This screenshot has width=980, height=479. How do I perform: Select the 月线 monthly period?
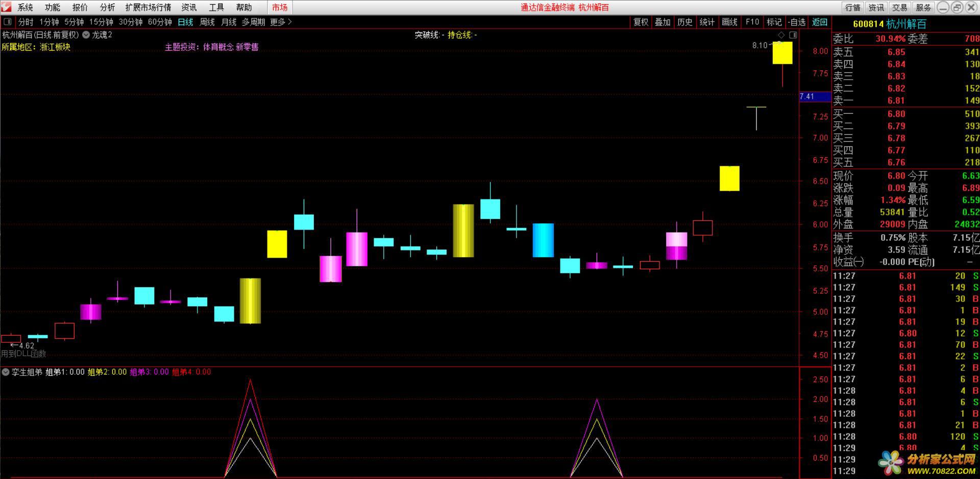coord(229,22)
